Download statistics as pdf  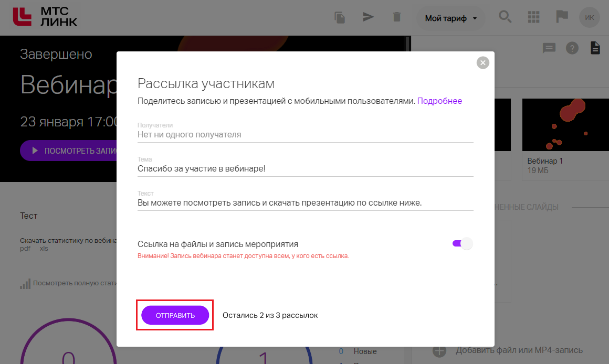coord(25,249)
